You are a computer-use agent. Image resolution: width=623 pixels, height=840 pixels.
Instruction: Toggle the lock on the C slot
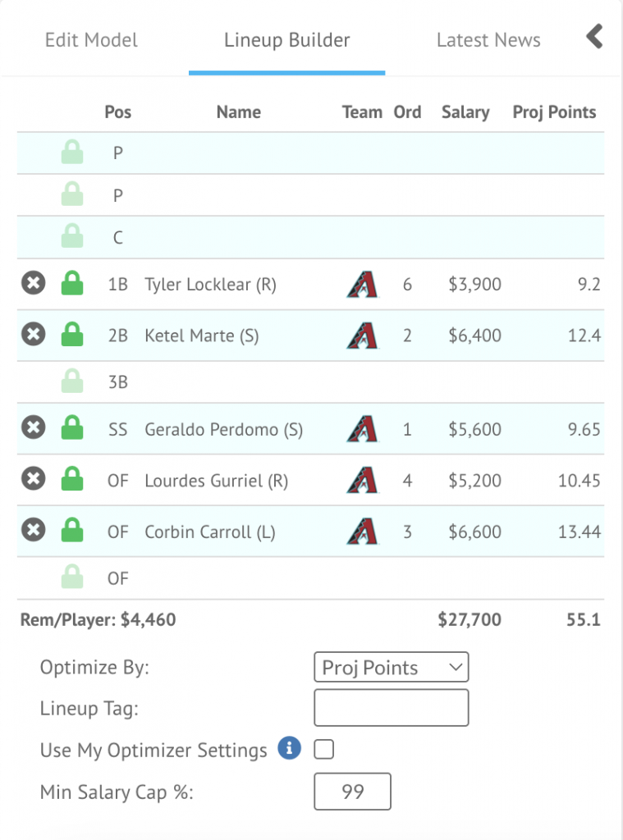point(72,238)
